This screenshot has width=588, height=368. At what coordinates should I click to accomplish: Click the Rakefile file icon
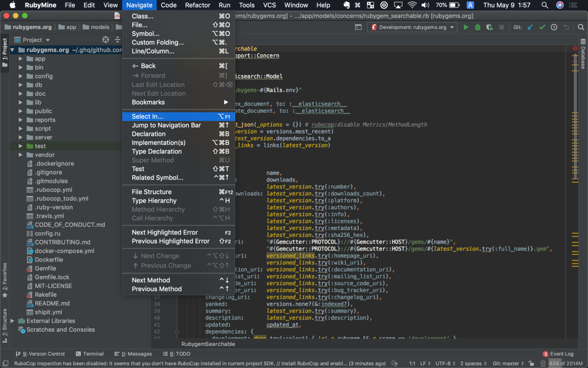coord(30,295)
